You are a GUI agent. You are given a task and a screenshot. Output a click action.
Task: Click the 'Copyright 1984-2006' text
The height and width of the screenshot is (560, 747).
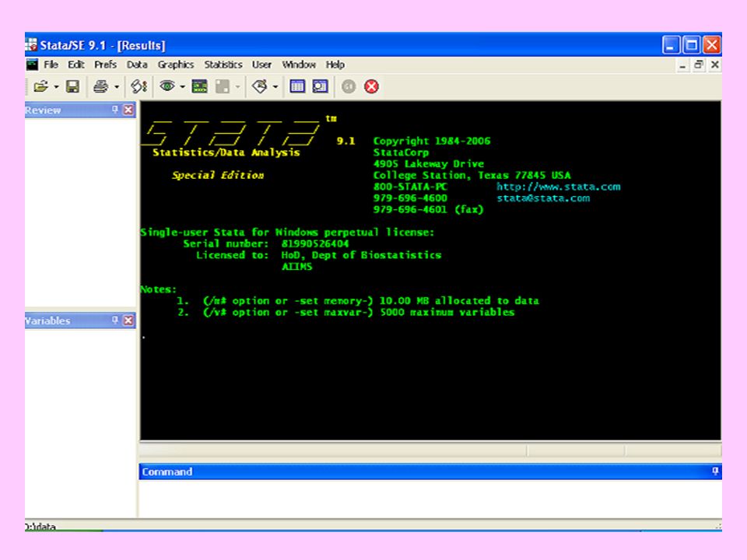[x=432, y=141]
